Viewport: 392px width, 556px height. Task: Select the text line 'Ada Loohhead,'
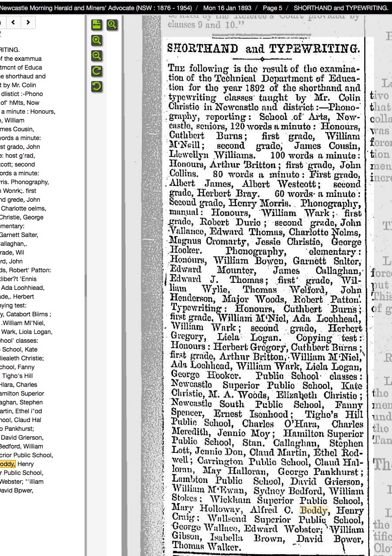click(x=22, y=288)
